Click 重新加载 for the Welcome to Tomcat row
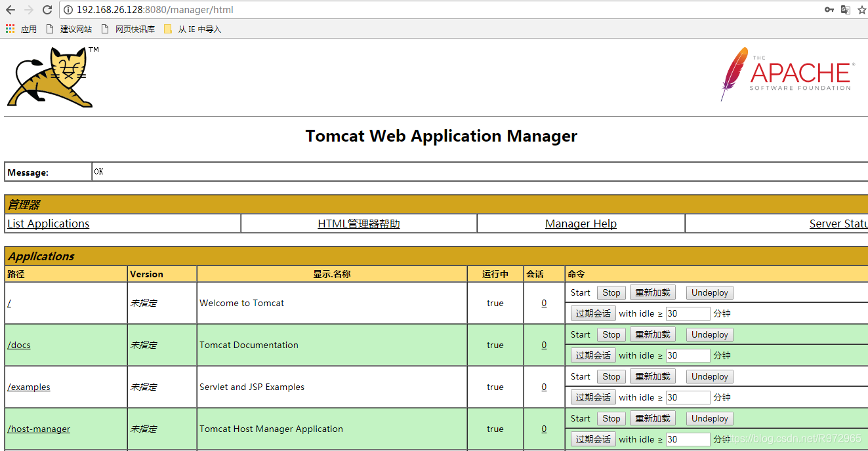Image resolution: width=868 pixels, height=451 pixels. (653, 292)
